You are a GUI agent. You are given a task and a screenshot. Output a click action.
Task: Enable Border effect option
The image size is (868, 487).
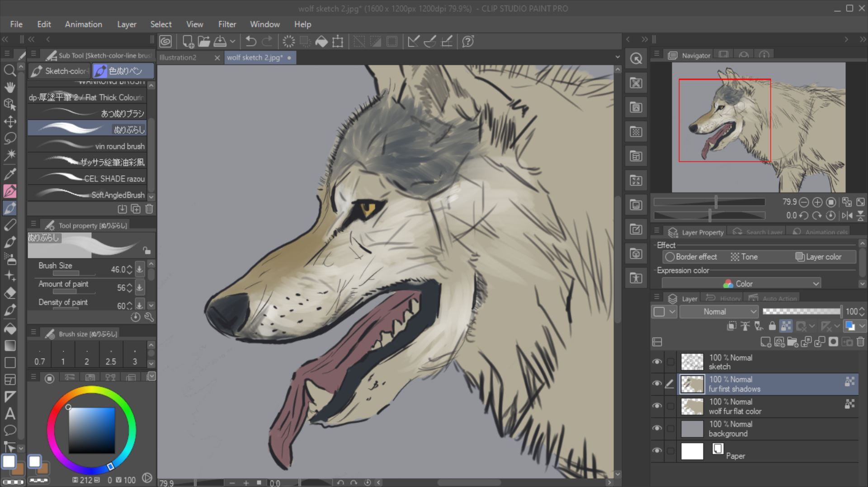point(691,257)
